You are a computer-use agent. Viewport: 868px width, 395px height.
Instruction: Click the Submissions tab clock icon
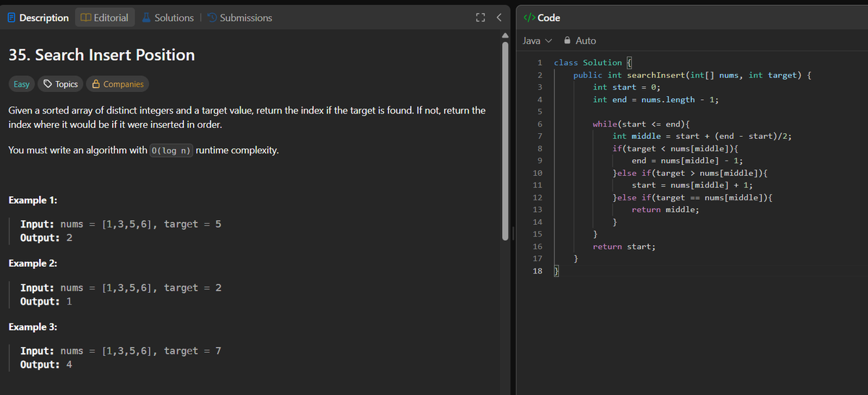click(x=212, y=17)
